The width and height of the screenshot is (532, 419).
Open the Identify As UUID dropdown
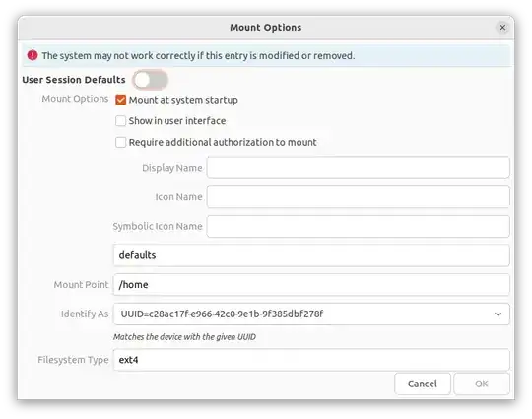pyautogui.click(x=311, y=314)
